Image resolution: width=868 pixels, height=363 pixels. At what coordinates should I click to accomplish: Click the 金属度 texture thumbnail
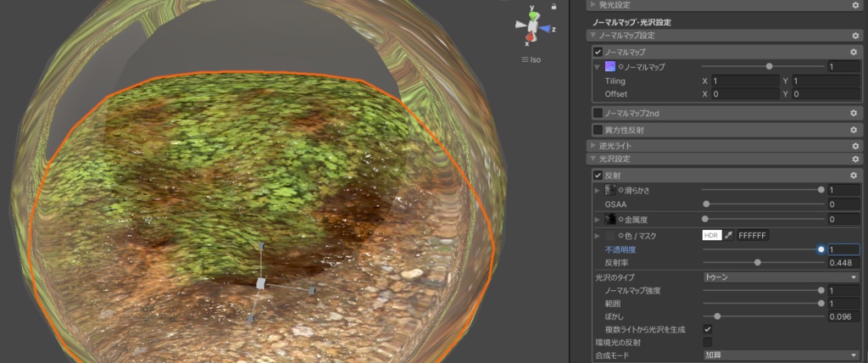[610, 220]
